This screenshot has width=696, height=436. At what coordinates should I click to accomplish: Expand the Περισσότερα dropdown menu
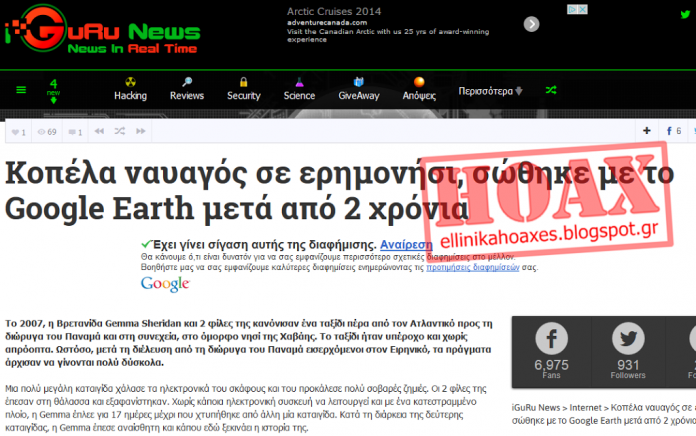490,91
